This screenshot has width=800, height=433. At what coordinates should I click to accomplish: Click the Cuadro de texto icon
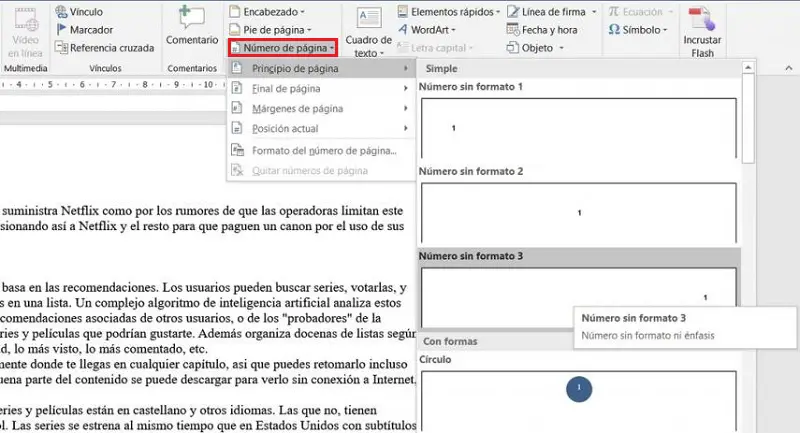tap(368, 19)
